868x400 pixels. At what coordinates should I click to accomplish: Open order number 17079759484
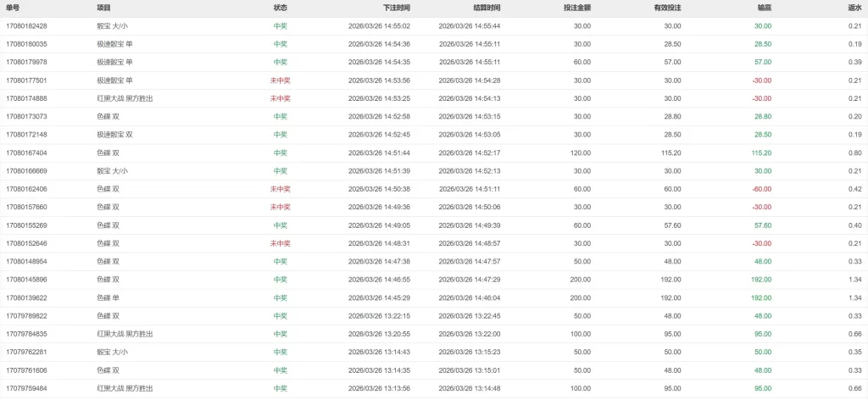(x=27, y=389)
